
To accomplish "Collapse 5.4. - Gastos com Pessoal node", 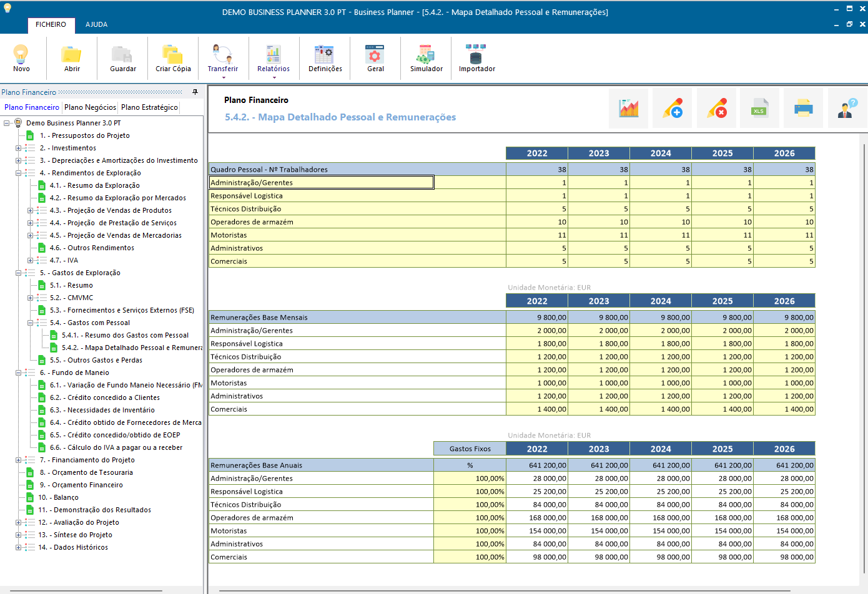I will click(x=30, y=323).
